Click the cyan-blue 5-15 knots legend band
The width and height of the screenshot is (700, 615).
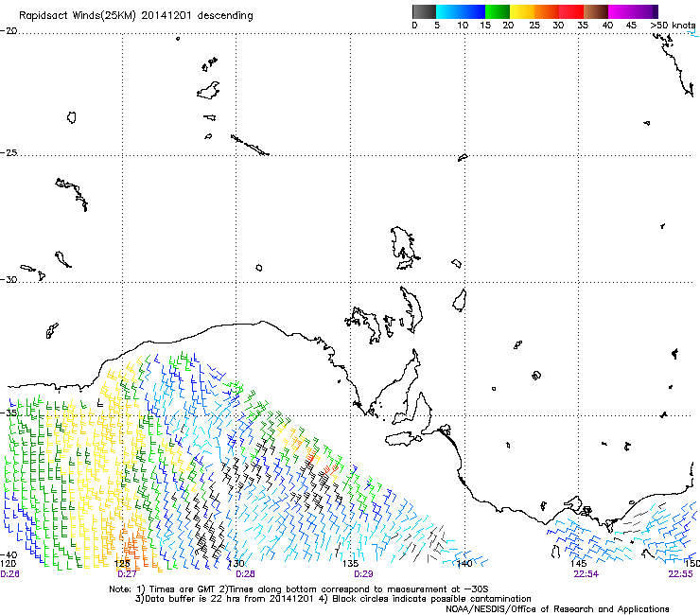point(461,11)
